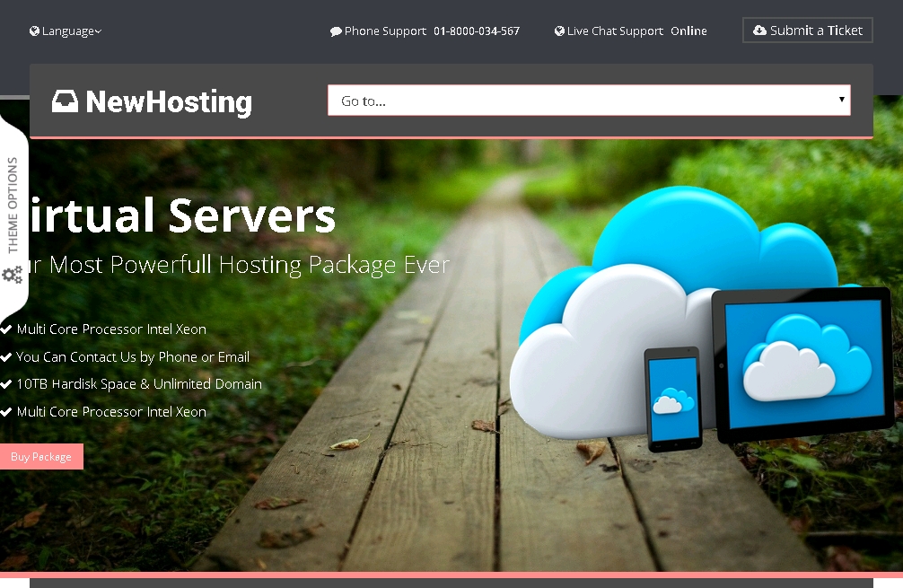Click the arrow on the Go to dropdown
Image resolution: width=903 pixels, height=588 pixels.
pos(841,100)
